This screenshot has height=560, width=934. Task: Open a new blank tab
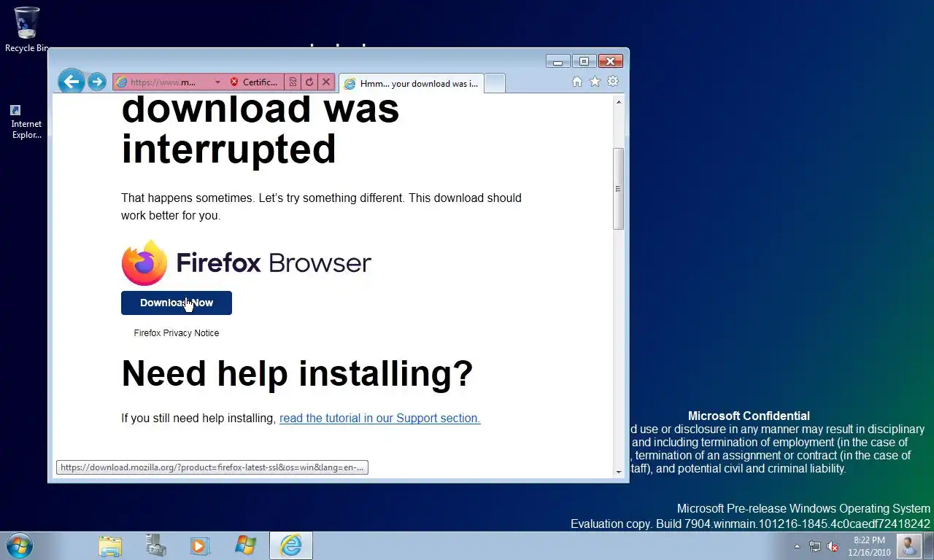click(495, 83)
